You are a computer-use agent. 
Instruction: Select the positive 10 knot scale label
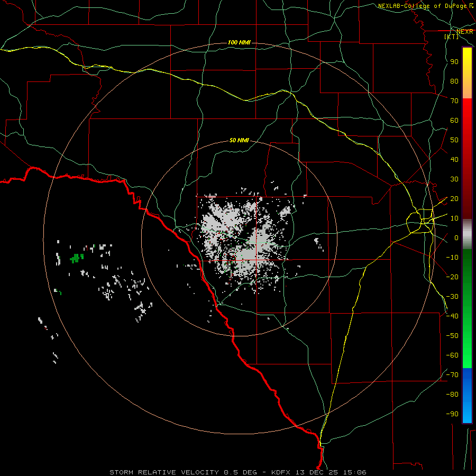[x=454, y=218]
